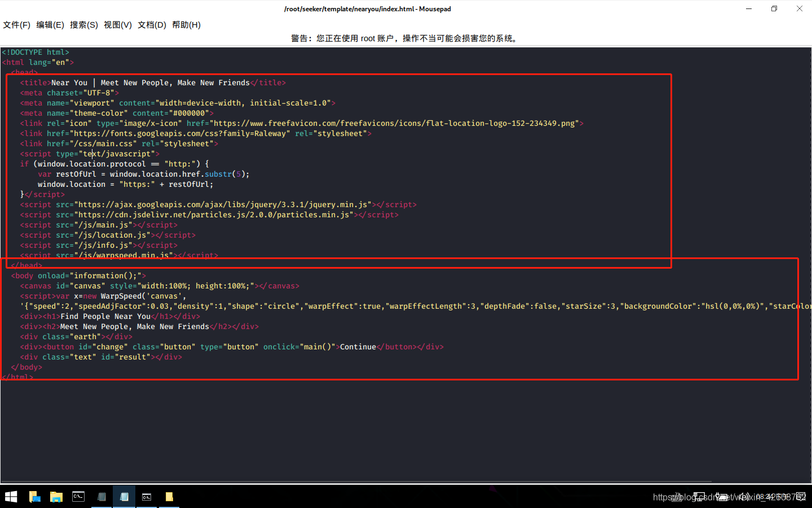
Task: Click the button id="change" Continue line
Action: pyautogui.click(x=232, y=347)
